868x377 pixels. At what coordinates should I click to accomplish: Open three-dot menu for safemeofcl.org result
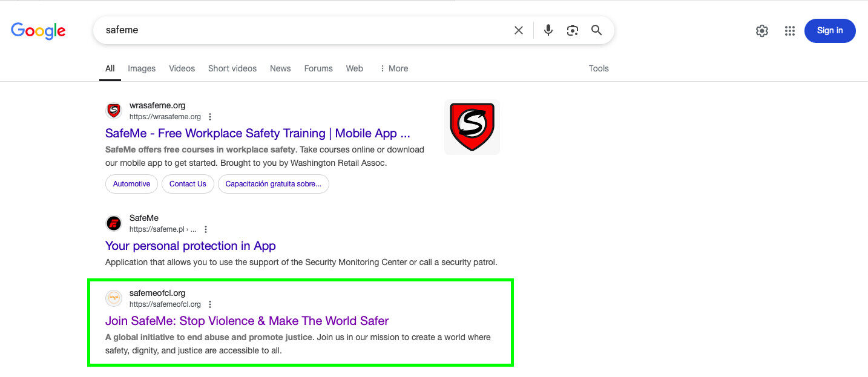[210, 304]
